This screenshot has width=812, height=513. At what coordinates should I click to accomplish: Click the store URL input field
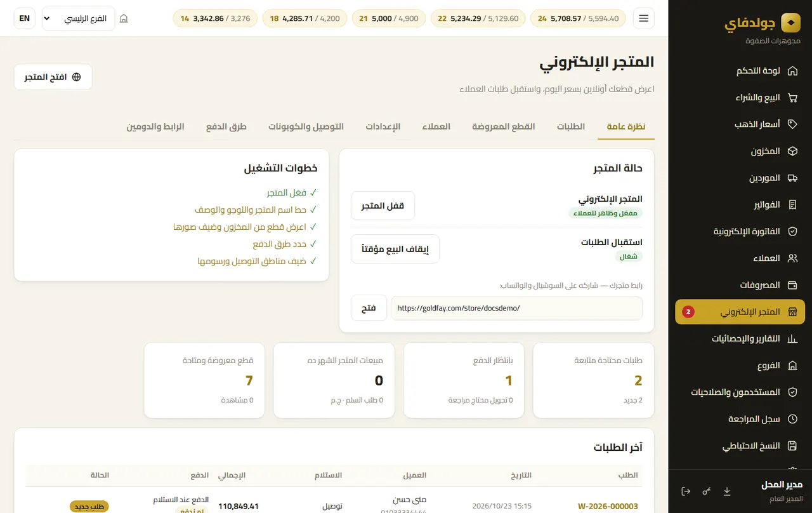coord(516,308)
